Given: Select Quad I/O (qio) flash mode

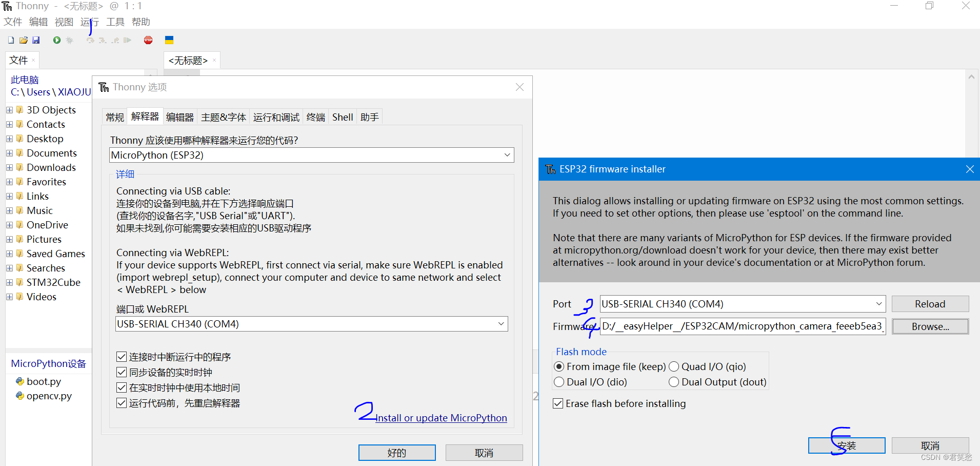Looking at the screenshot, I should pos(674,366).
